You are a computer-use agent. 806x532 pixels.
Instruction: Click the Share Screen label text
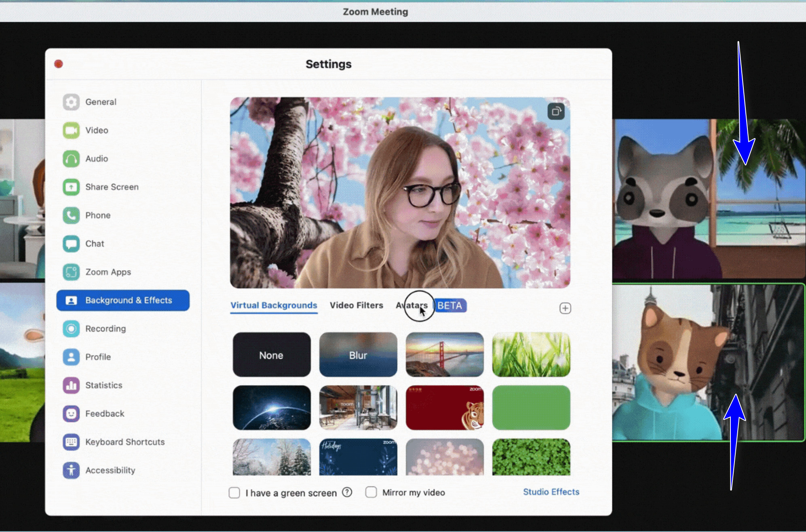[x=112, y=187]
